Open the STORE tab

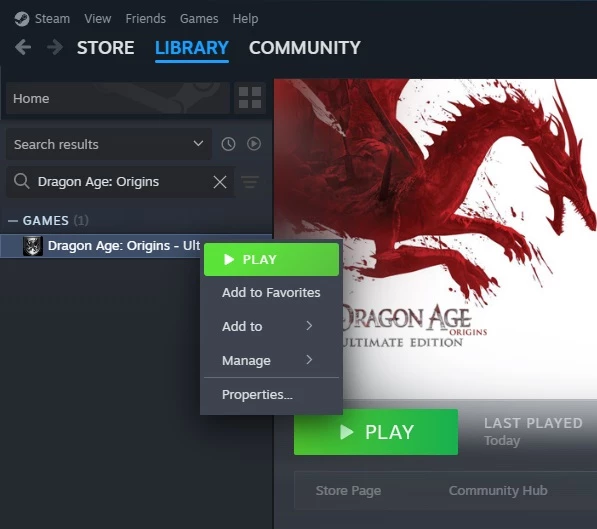pyautogui.click(x=105, y=48)
